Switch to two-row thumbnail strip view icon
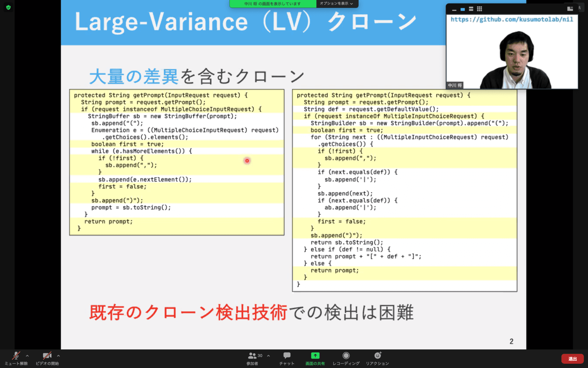The width and height of the screenshot is (588, 368). (471, 9)
